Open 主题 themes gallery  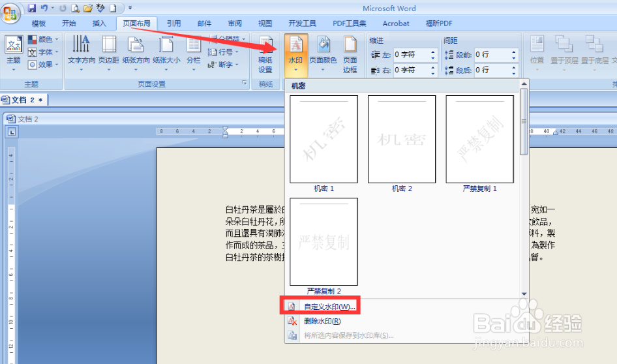tap(14, 53)
